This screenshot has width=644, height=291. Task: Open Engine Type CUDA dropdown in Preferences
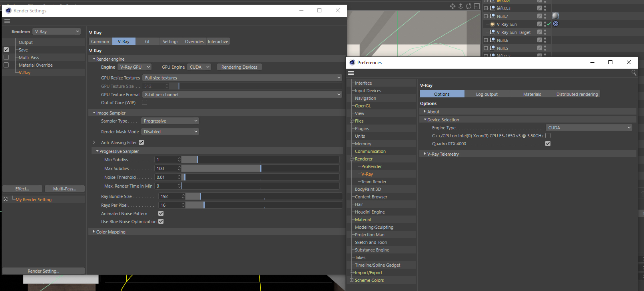click(x=589, y=128)
